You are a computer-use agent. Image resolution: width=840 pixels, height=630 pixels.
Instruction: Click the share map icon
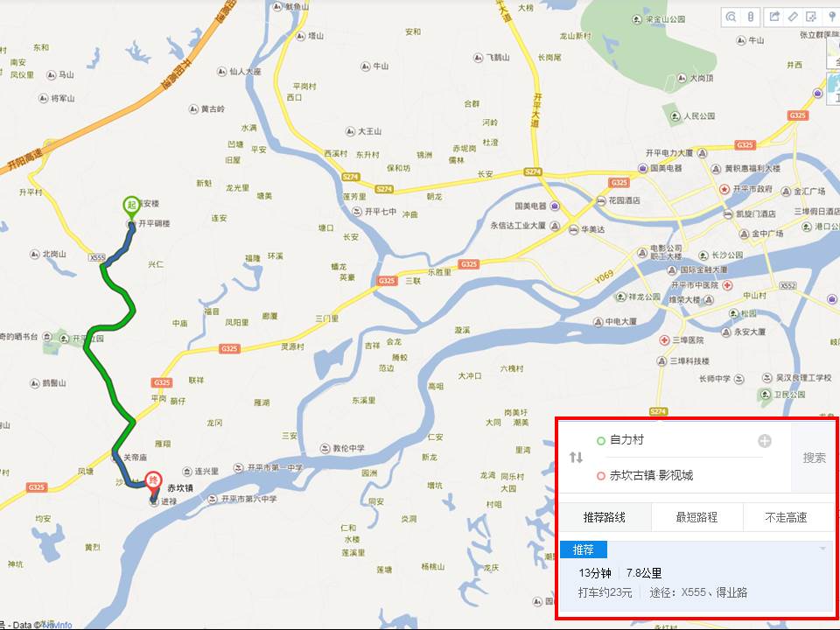coord(774,17)
